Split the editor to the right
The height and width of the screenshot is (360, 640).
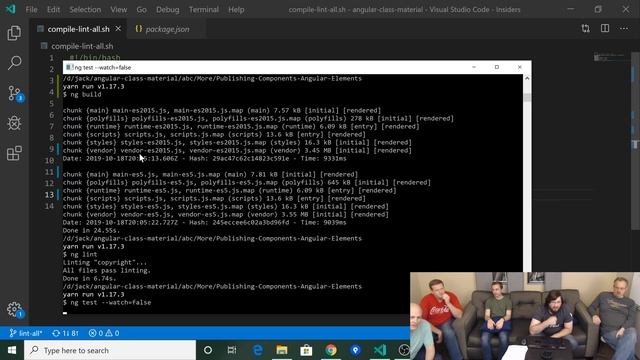605,29
